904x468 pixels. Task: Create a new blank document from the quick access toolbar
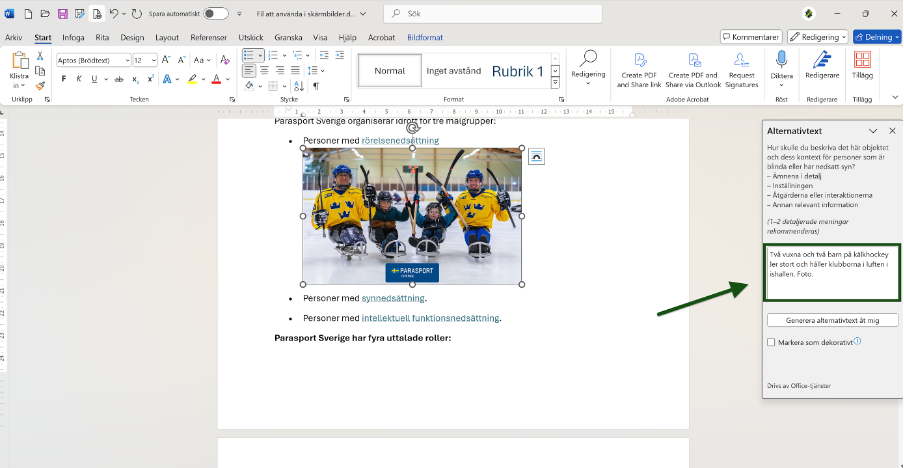pos(28,13)
